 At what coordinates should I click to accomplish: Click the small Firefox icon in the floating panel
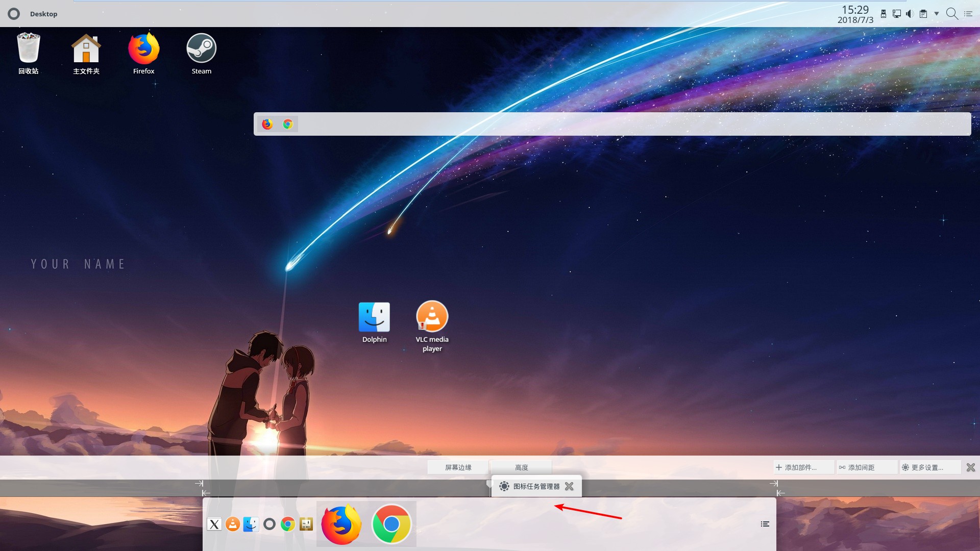(x=267, y=124)
